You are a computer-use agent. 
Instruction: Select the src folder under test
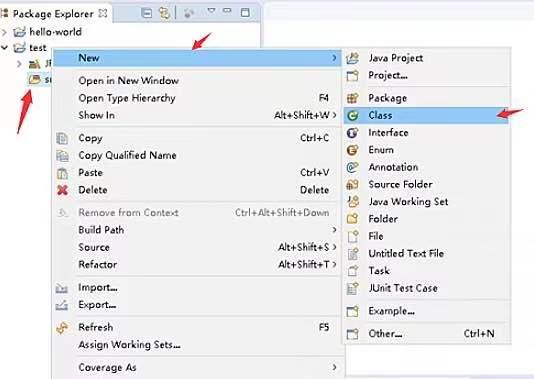point(40,80)
